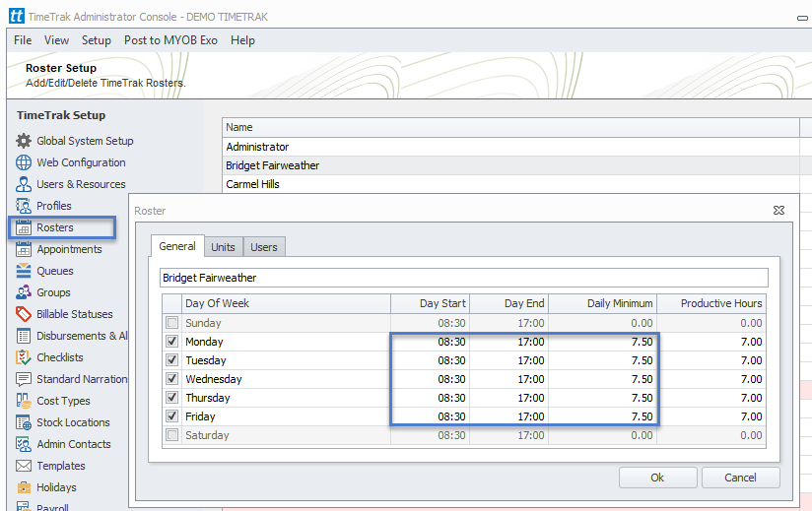This screenshot has width=812, height=511.
Task: Uncheck the Thursday checkbox
Action: (171, 397)
